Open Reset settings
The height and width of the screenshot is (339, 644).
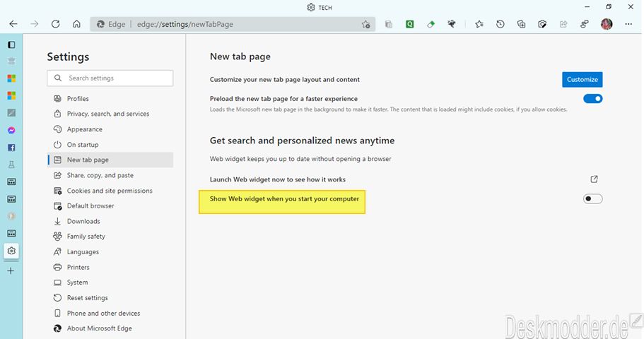[x=110, y=297]
